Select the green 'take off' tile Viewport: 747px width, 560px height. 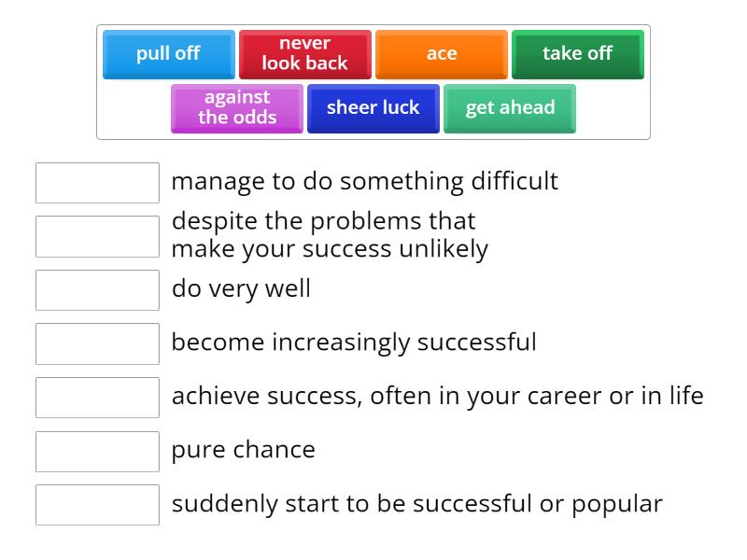577,54
